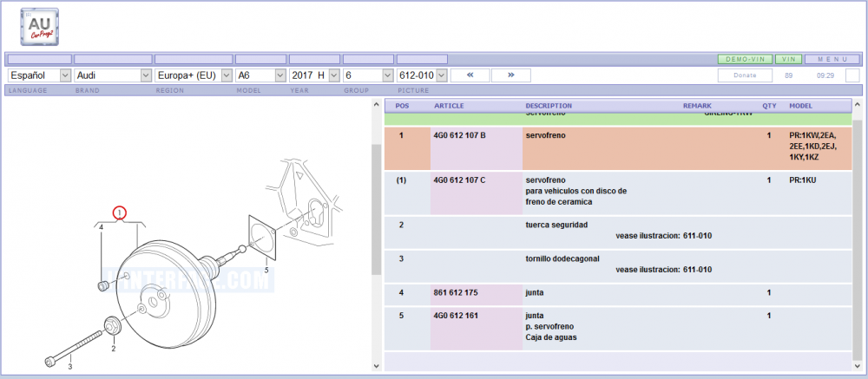
Task: Click callout number 3 under the bolt
Action: click(70, 366)
